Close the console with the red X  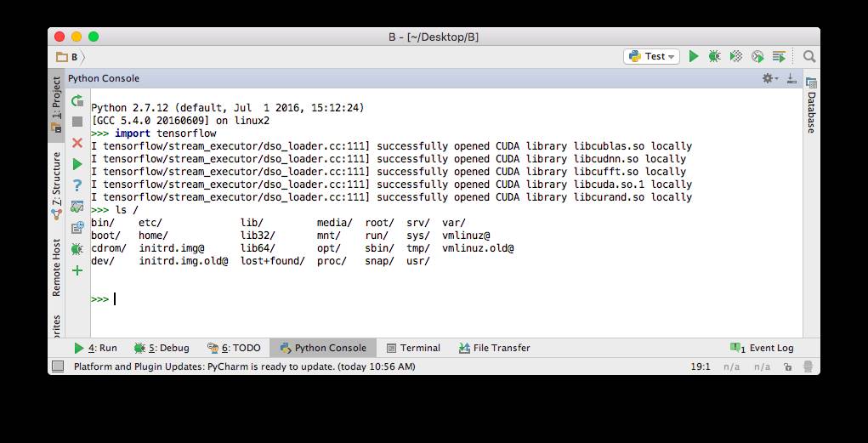[x=77, y=143]
